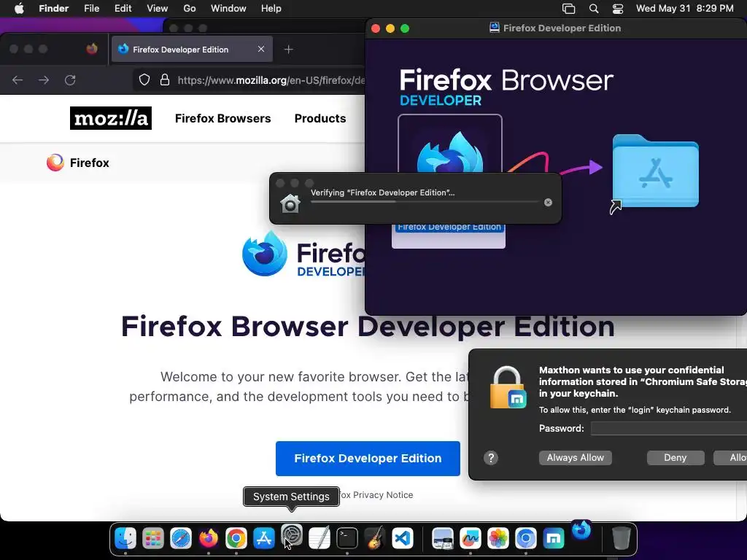The height and width of the screenshot is (560, 747).
Task: Open a new Firefox tab
Action: (x=289, y=50)
